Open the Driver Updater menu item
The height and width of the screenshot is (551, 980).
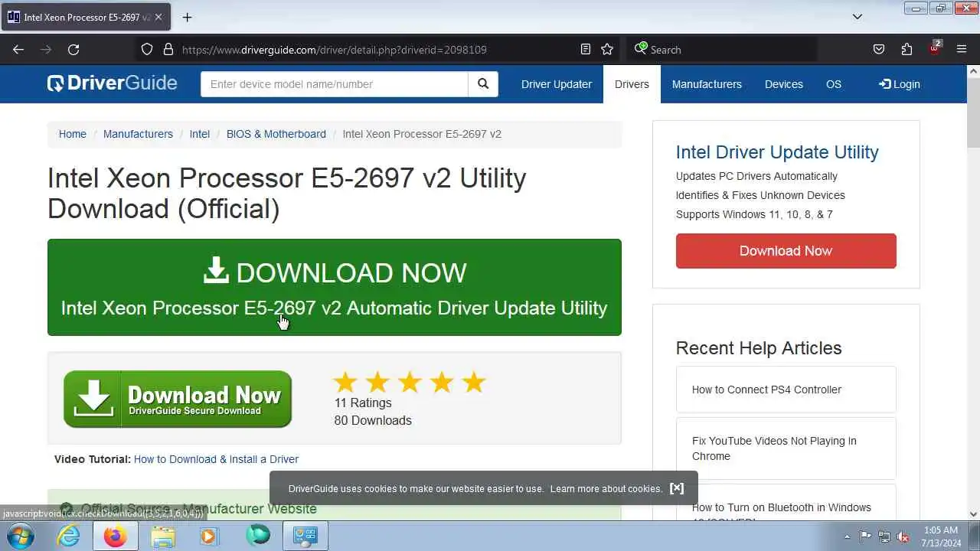557,84
